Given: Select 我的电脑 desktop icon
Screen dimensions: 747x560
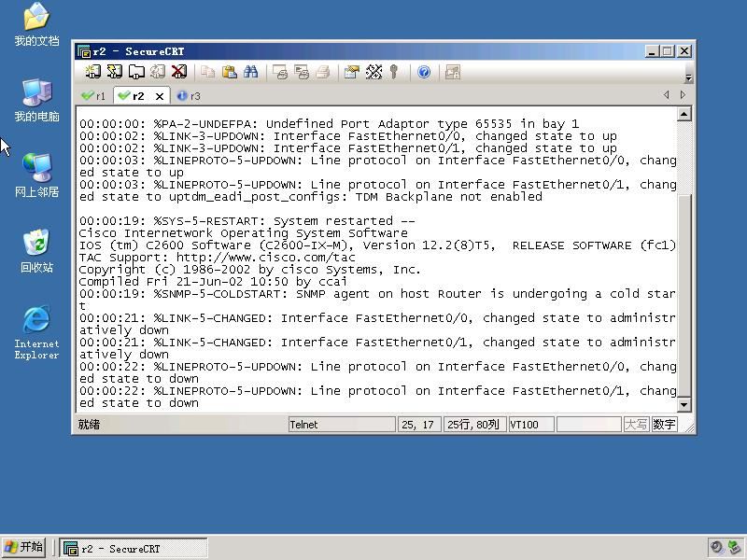Looking at the screenshot, I should click(x=36, y=101).
